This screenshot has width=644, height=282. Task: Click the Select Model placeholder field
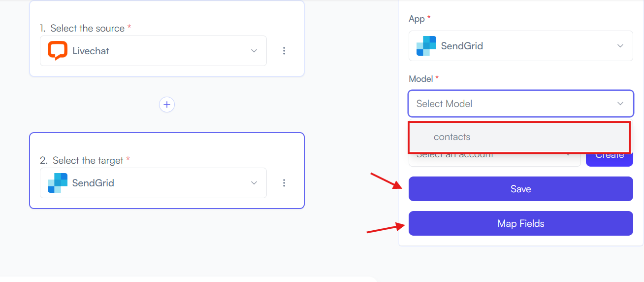point(521,104)
